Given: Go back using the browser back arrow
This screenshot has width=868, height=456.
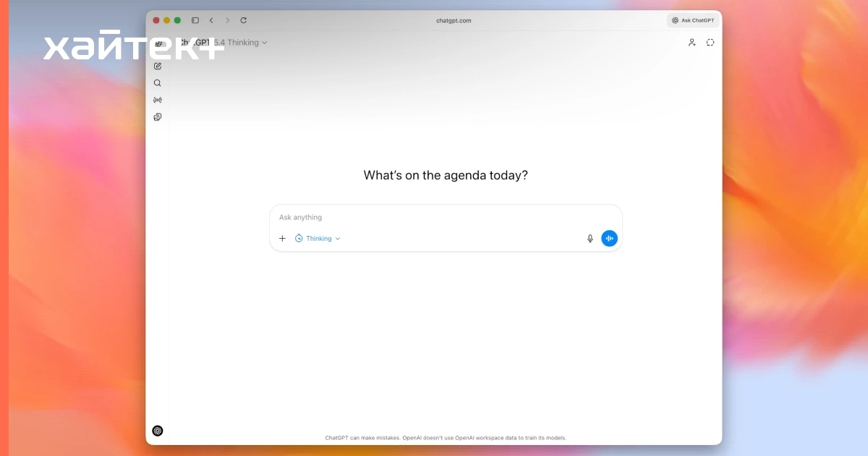Looking at the screenshot, I should (x=211, y=20).
